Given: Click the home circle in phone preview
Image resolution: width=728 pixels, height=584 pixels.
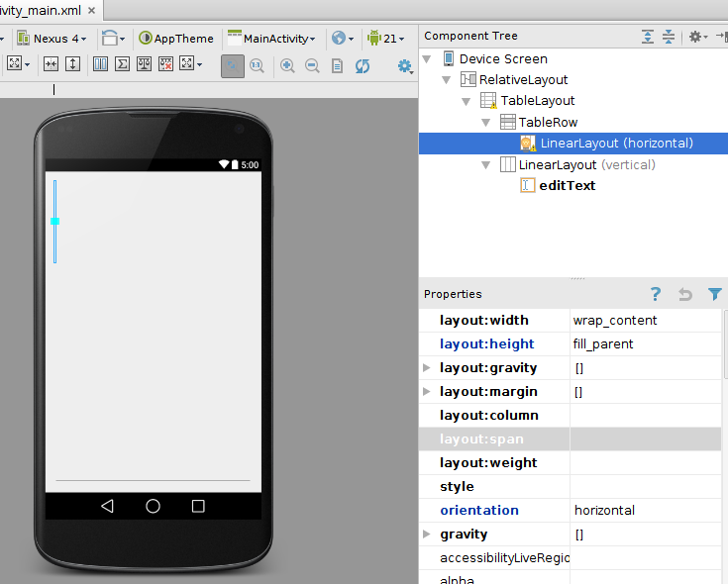Looking at the screenshot, I should click(x=153, y=506).
